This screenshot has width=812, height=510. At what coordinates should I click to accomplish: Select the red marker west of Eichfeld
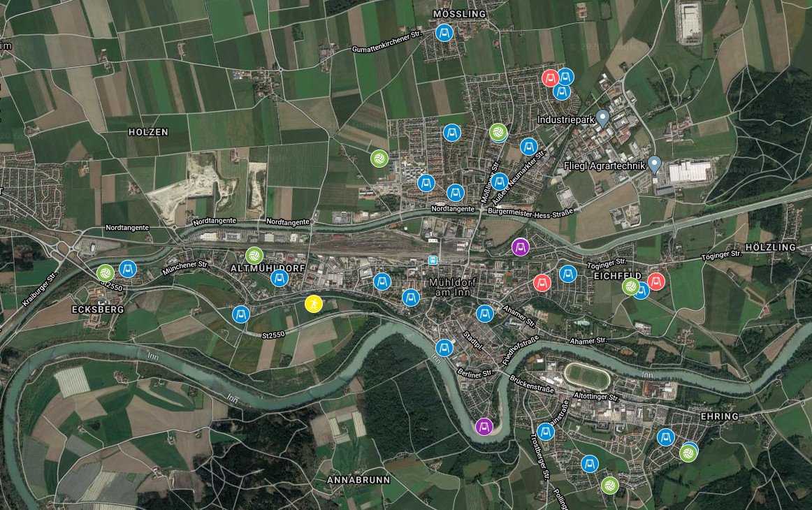point(542,283)
